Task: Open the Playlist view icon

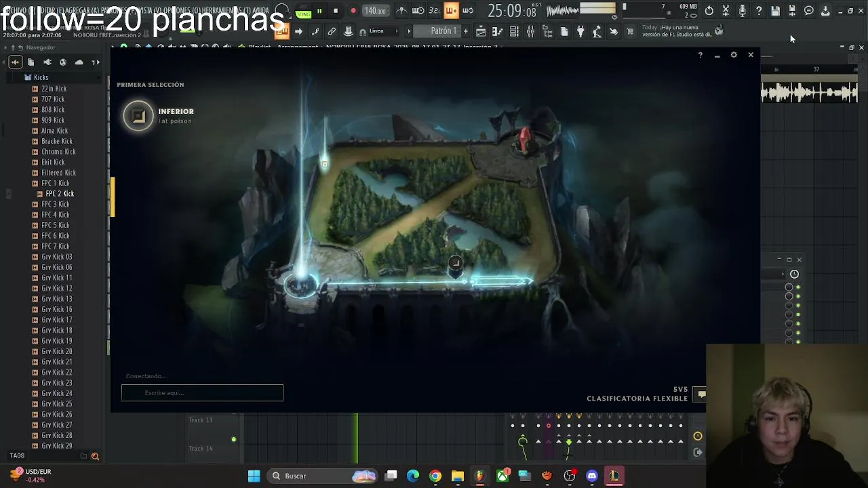Action: click(x=481, y=31)
